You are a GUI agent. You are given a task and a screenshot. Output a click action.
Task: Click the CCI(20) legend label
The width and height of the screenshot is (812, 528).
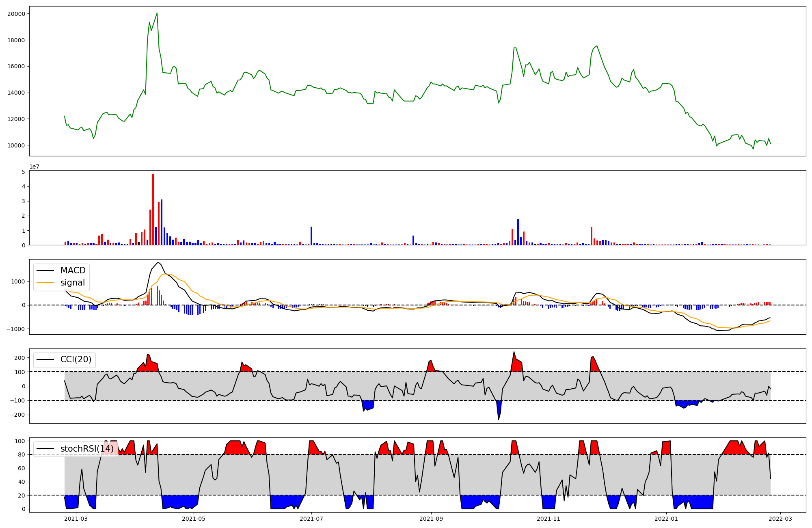tap(76, 359)
